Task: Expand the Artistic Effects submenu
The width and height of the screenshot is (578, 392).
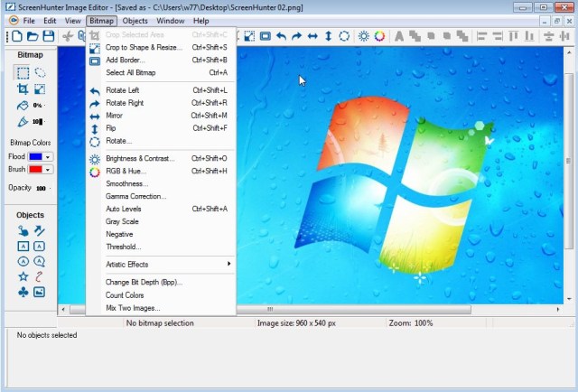Action: (x=167, y=264)
